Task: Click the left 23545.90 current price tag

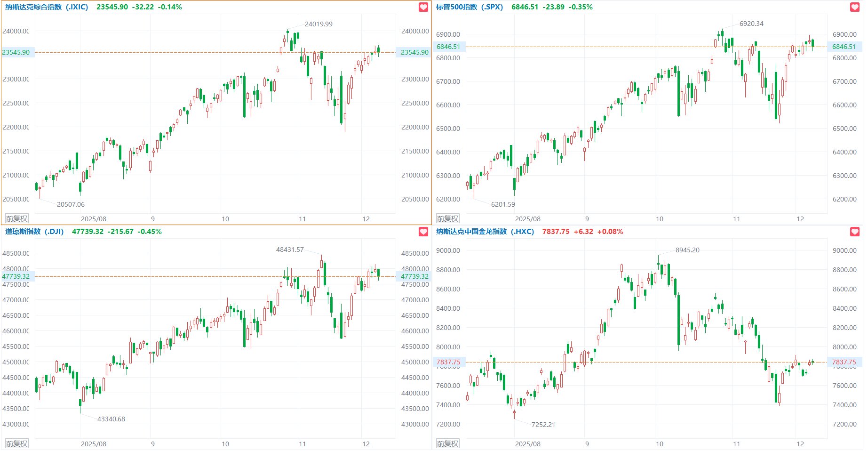Action: 16,52
